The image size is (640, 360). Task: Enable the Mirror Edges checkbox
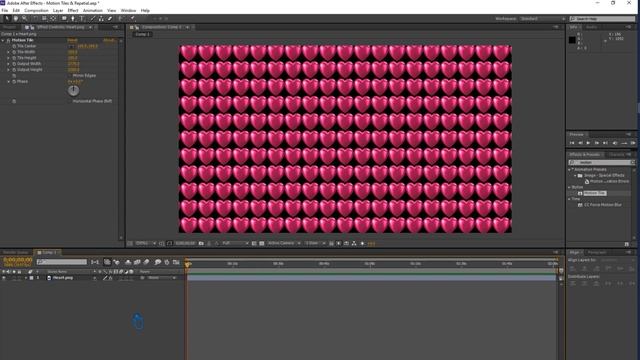click(x=70, y=76)
